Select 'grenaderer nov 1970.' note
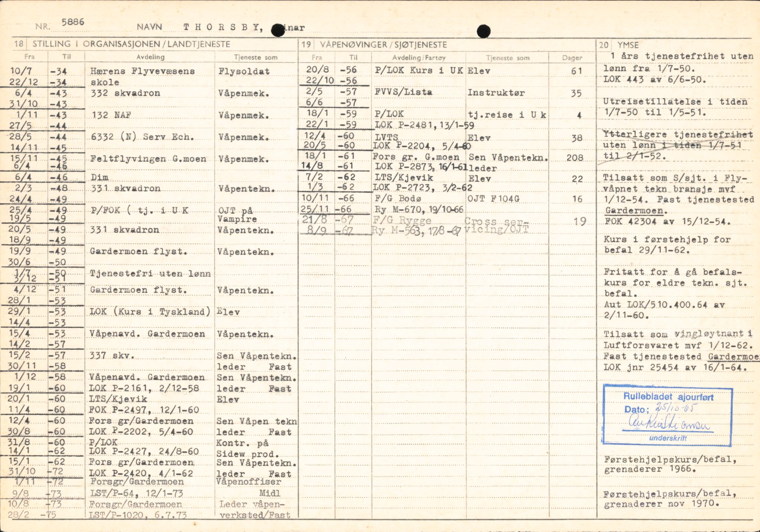Screen dimensions: 760x532 pos(662,504)
